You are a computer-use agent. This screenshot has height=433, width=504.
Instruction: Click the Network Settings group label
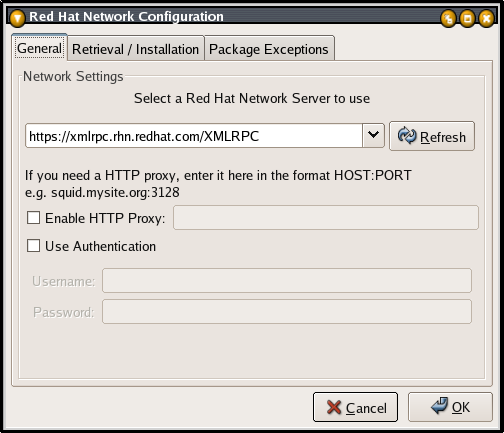[73, 76]
